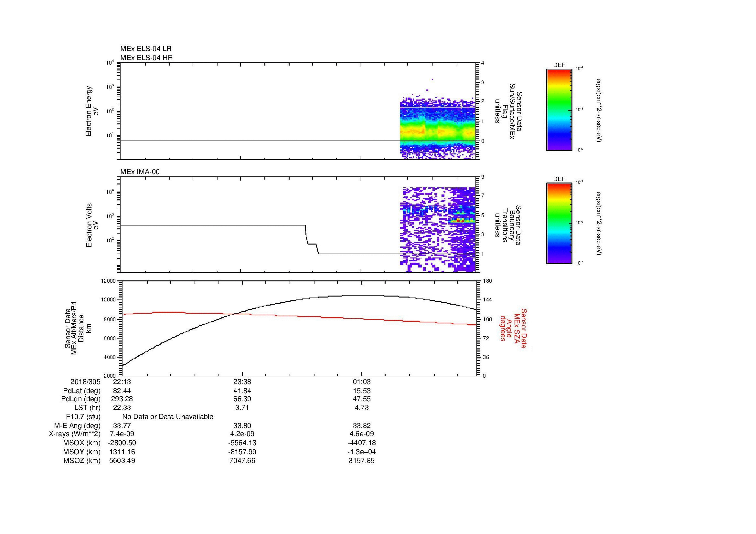
Task: Click the LST value '4.73'
Action: [362, 408]
